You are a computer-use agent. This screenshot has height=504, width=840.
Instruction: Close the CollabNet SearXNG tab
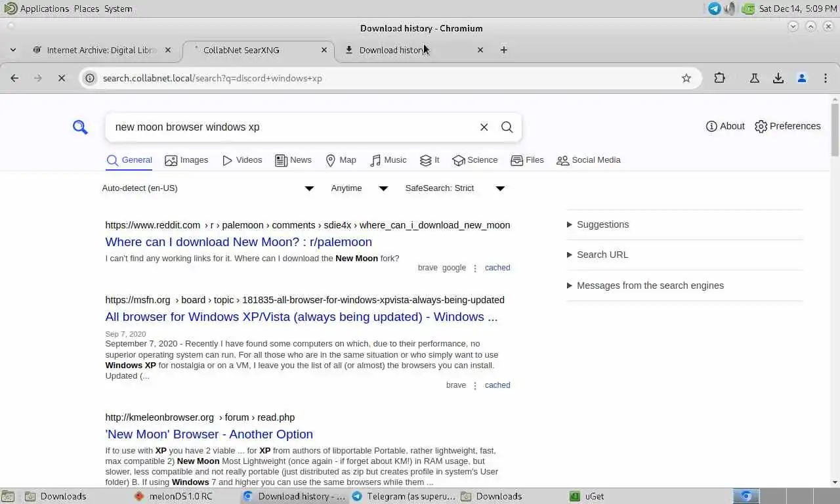[x=324, y=50]
